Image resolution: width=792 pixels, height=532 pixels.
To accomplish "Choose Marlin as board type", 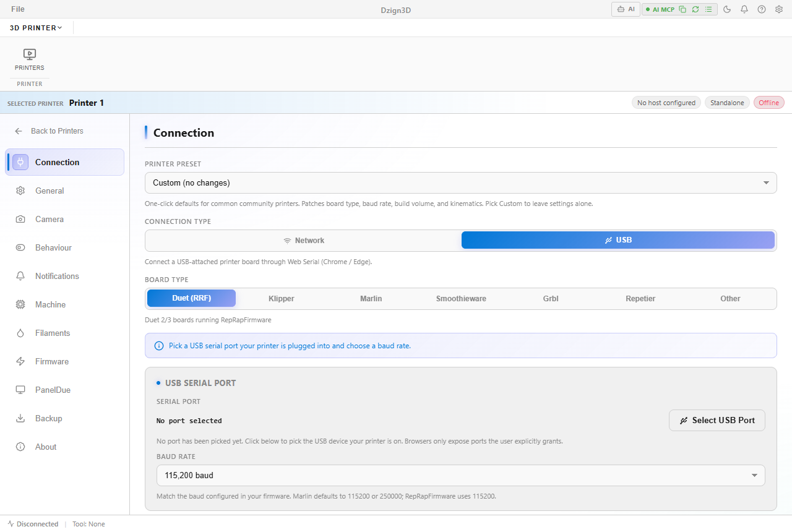I will pos(371,298).
